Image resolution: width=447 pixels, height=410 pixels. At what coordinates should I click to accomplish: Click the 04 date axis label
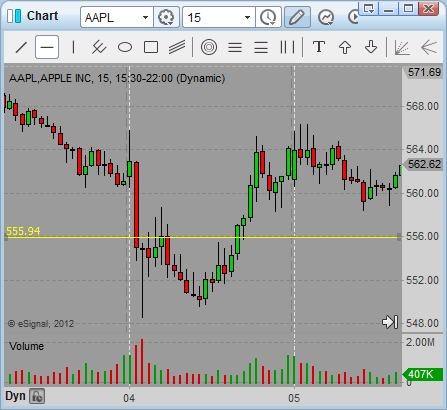pos(129,398)
